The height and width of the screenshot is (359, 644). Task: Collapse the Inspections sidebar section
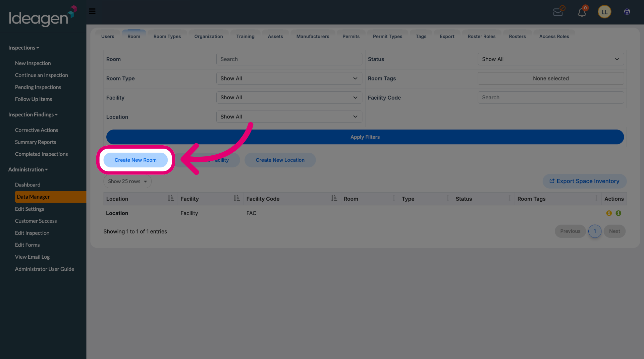point(24,48)
